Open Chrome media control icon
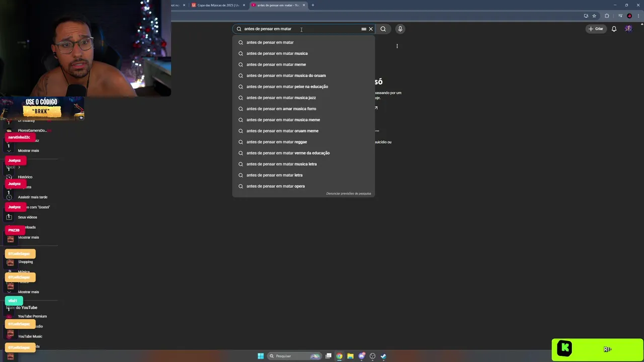644x362 pixels. [620, 16]
